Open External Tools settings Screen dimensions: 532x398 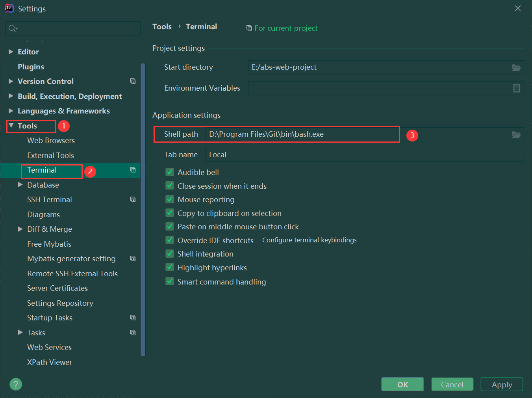pos(50,155)
